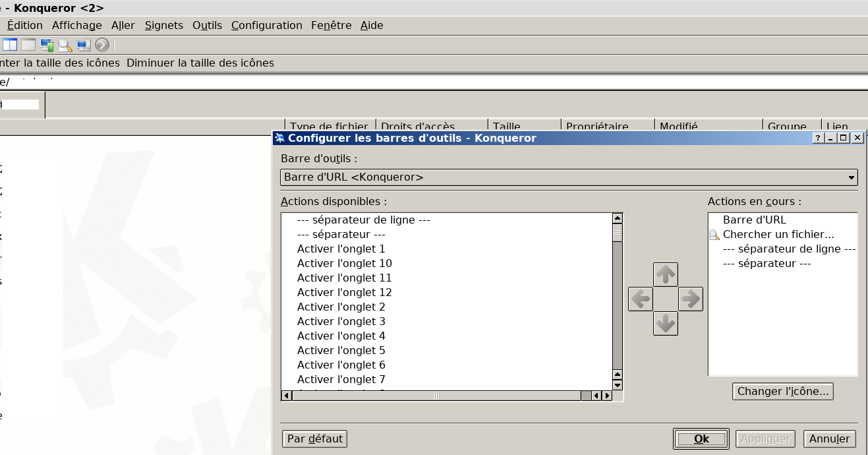Click the horizontal scrollbar leftmost arrow in available actions
The width and height of the screenshot is (868, 455).
point(287,396)
